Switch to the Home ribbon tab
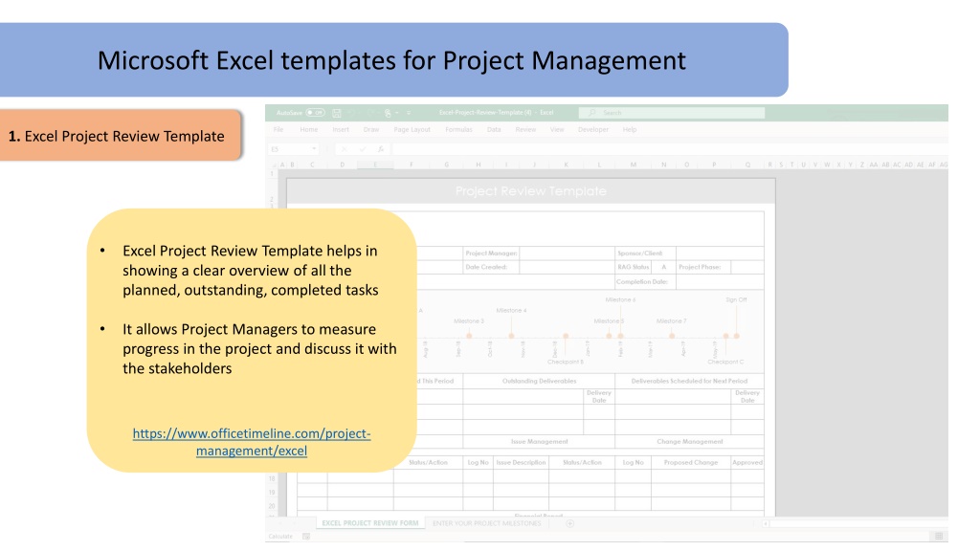980x551 pixels. pyautogui.click(x=309, y=130)
